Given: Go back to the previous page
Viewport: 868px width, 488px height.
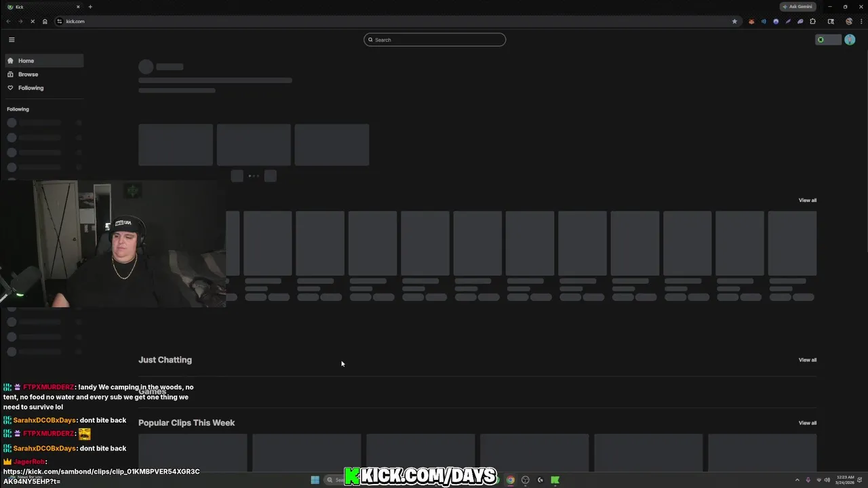Looking at the screenshot, I should (x=8, y=22).
